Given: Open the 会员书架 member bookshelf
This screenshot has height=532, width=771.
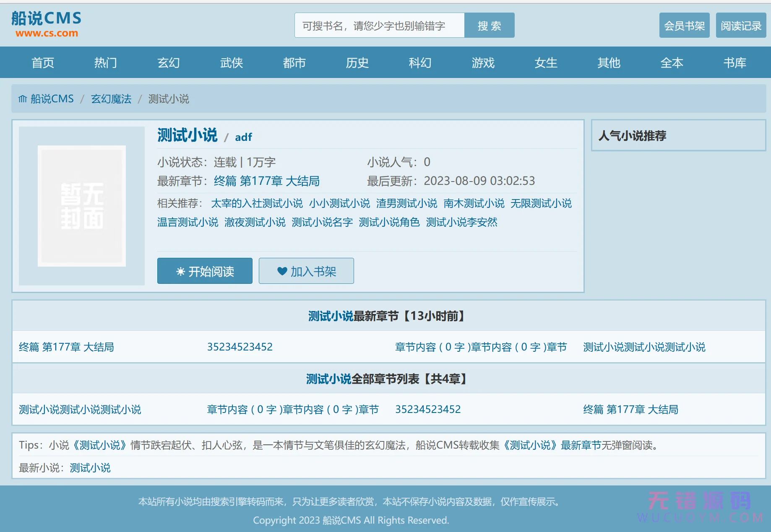Looking at the screenshot, I should tap(684, 26).
